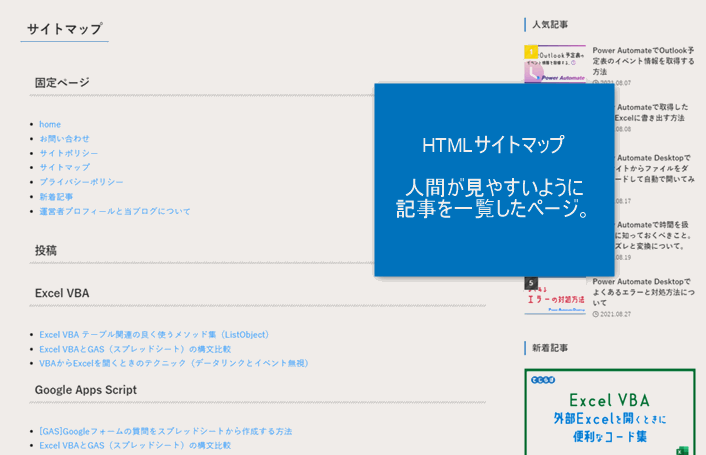
Task: Click the 投稿 section heading
Action: click(x=45, y=250)
